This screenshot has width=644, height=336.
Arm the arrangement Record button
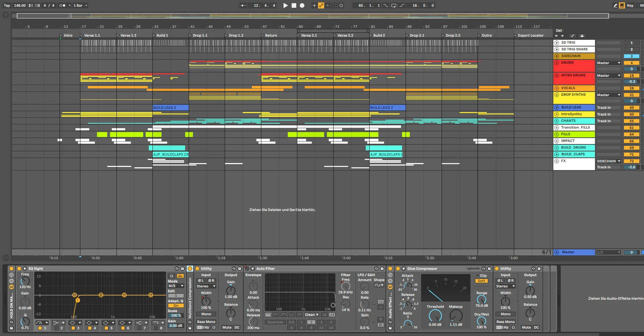(302, 5)
